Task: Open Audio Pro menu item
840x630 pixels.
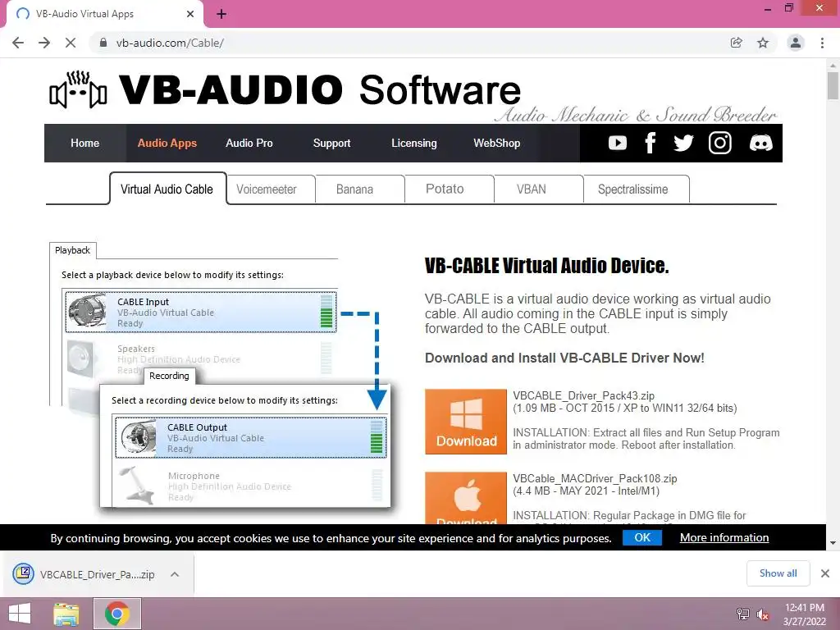Action: point(249,143)
